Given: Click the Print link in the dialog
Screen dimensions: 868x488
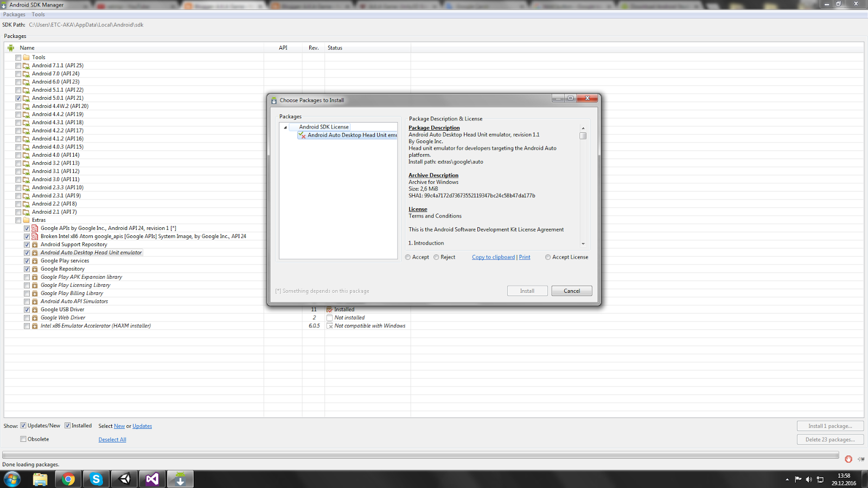Looking at the screenshot, I should [x=525, y=258].
